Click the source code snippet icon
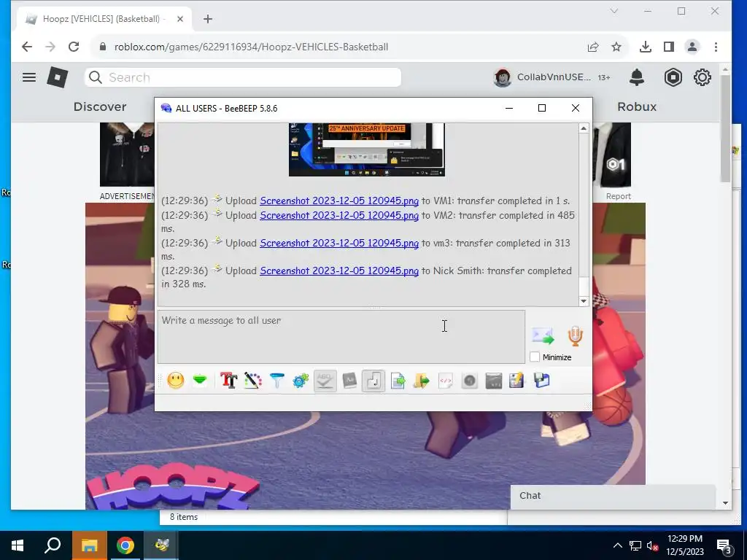This screenshot has width=747, height=560. (446, 381)
